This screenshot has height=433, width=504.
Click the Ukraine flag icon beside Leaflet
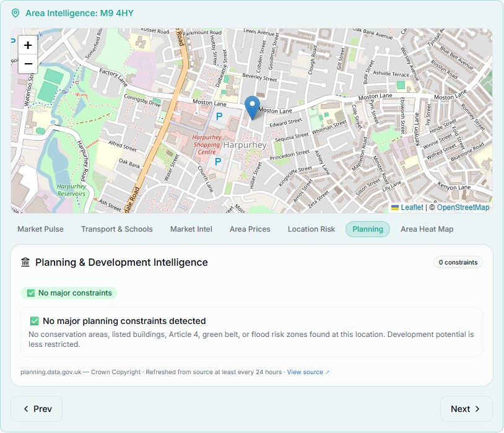tap(395, 208)
